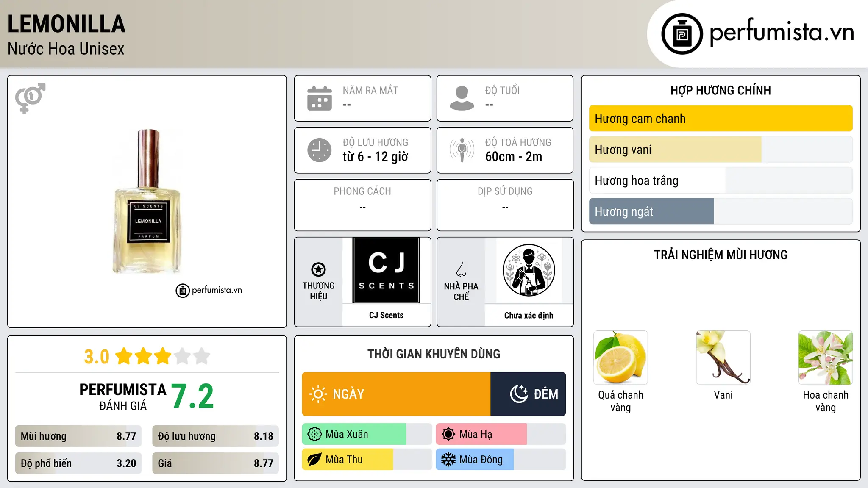The width and height of the screenshot is (868, 488).
Task: Click the HỢP HƯƠNG CHÍNH heading
Action: pyautogui.click(x=721, y=90)
